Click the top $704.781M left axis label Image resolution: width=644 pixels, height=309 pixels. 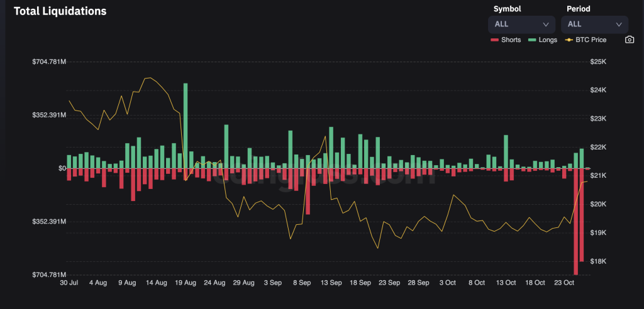click(x=49, y=62)
